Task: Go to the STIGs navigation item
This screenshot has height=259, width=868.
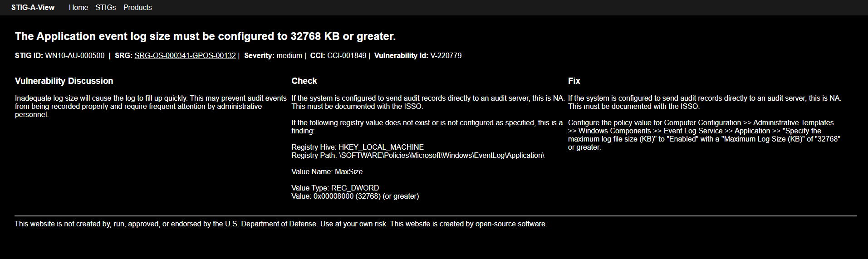Action: [x=106, y=7]
